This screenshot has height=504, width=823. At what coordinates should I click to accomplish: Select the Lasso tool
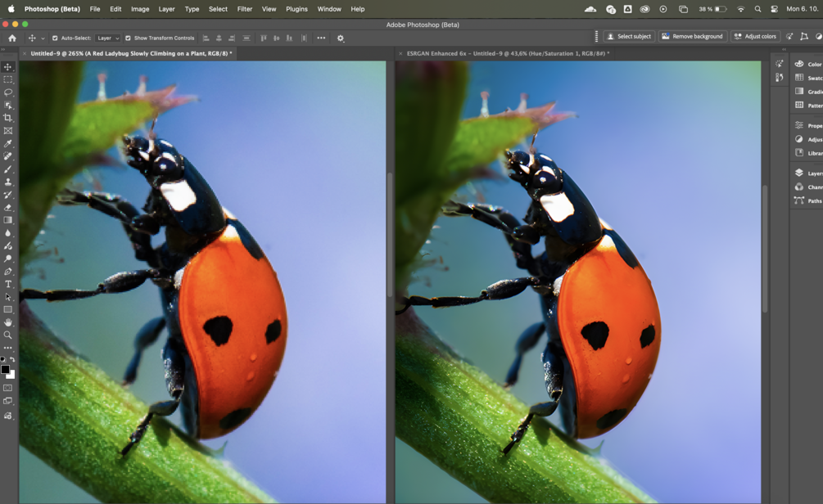pyautogui.click(x=8, y=92)
